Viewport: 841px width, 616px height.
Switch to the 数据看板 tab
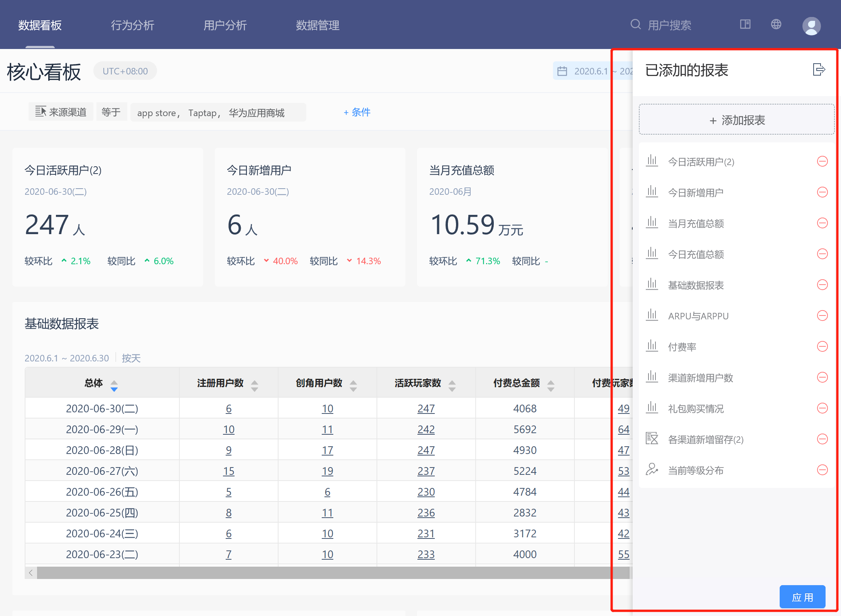(40, 25)
